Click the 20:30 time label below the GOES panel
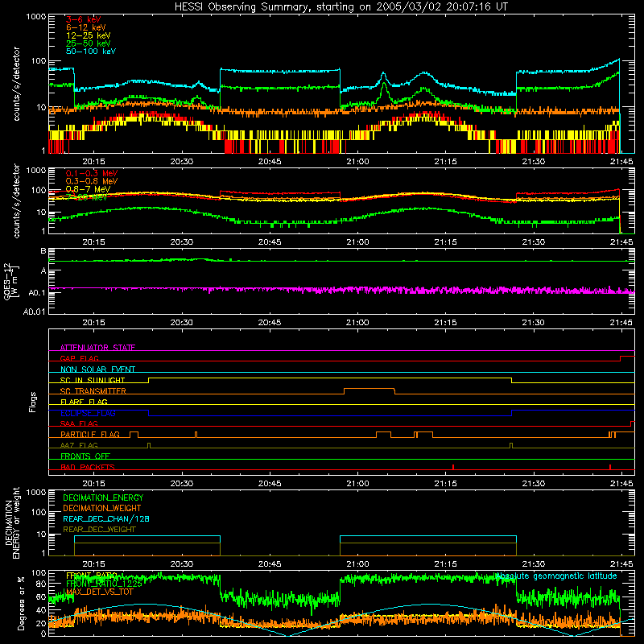 182,323
